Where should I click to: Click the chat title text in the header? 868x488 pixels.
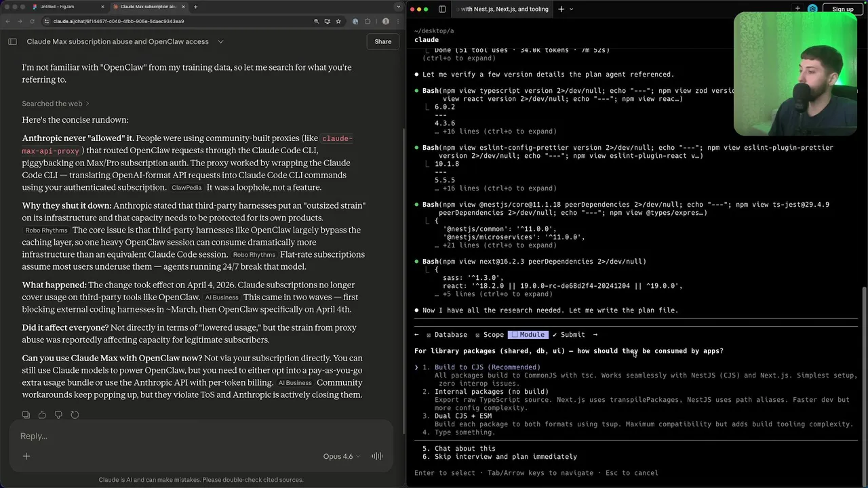click(x=117, y=41)
